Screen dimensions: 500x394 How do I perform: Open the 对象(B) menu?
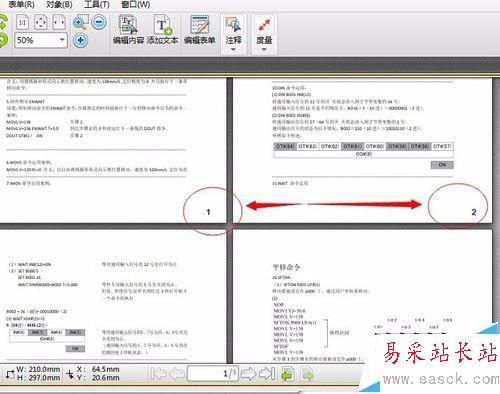point(59,4)
